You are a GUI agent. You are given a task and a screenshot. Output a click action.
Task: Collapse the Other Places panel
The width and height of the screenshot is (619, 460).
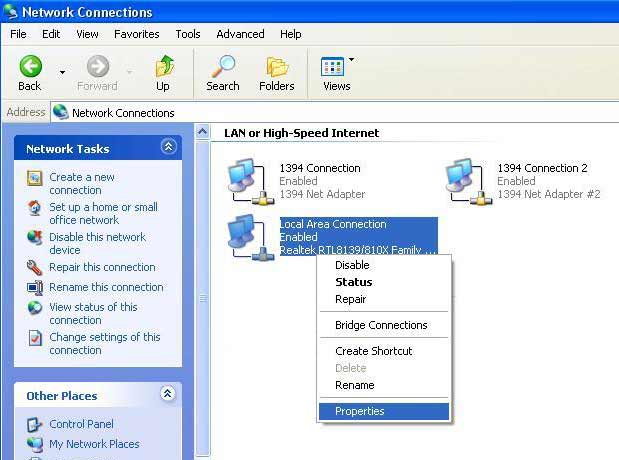(167, 393)
